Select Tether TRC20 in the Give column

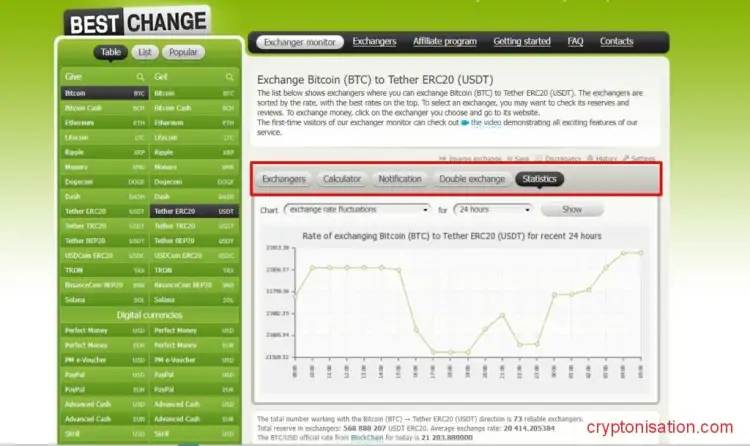pyautogui.click(x=105, y=226)
